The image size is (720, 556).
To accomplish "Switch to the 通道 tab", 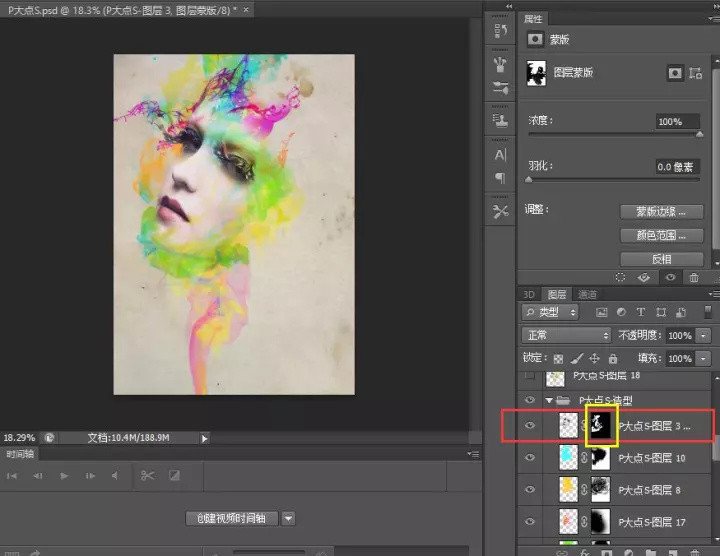I will (x=587, y=294).
